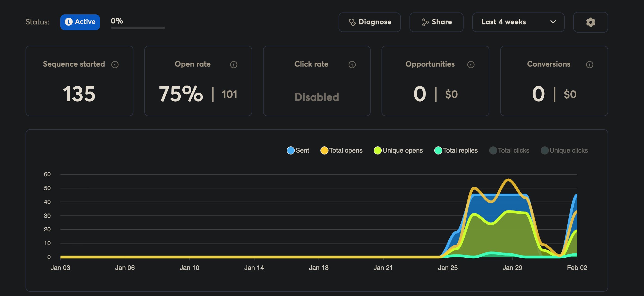This screenshot has width=644, height=296.
Task: Show the Unique clicks chart series
Action: (564, 150)
